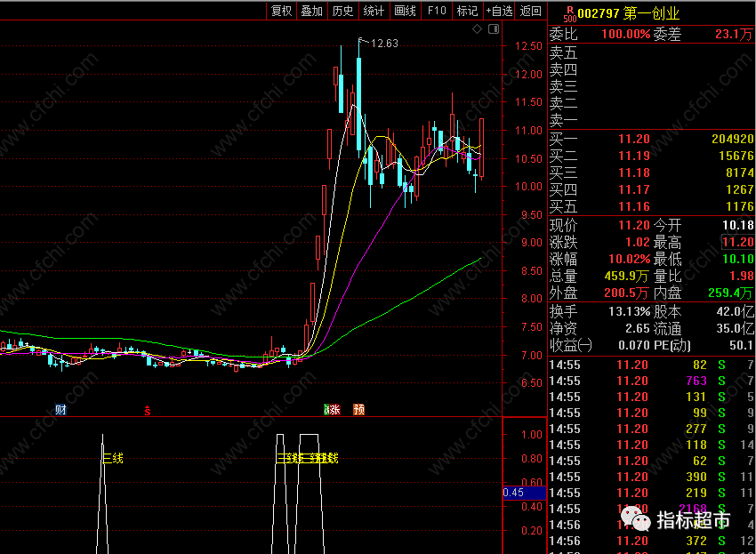The height and width of the screenshot is (554, 756).
Task: Click the diamond icon above chart
Action: [477, 29]
